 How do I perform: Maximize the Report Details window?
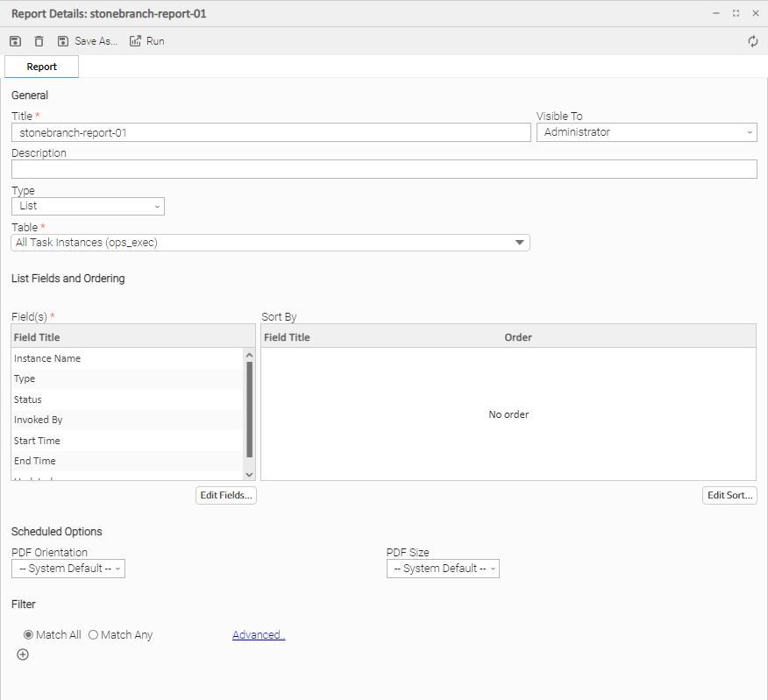click(x=736, y=14)
